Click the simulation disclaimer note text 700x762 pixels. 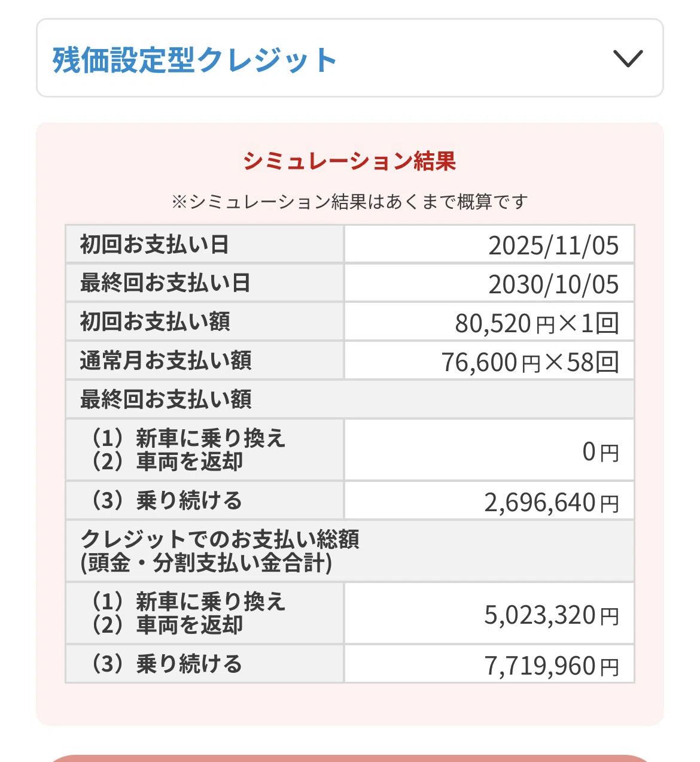(350, 202)
